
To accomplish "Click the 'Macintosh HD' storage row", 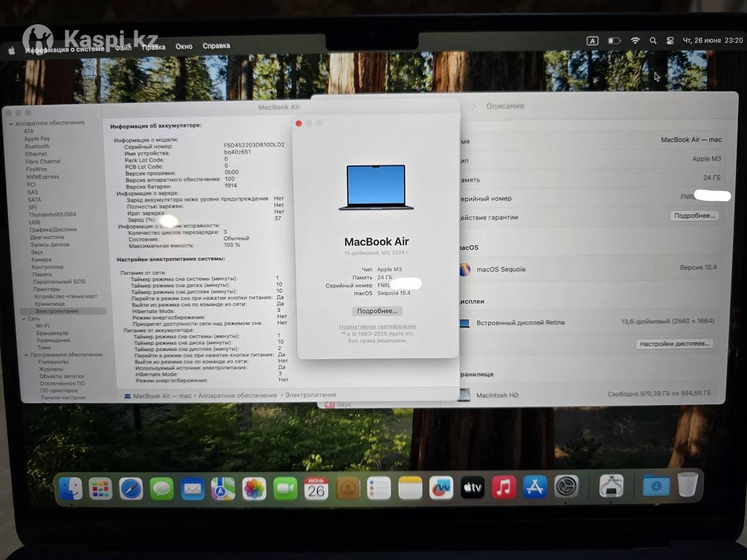I will click(585, 394).
